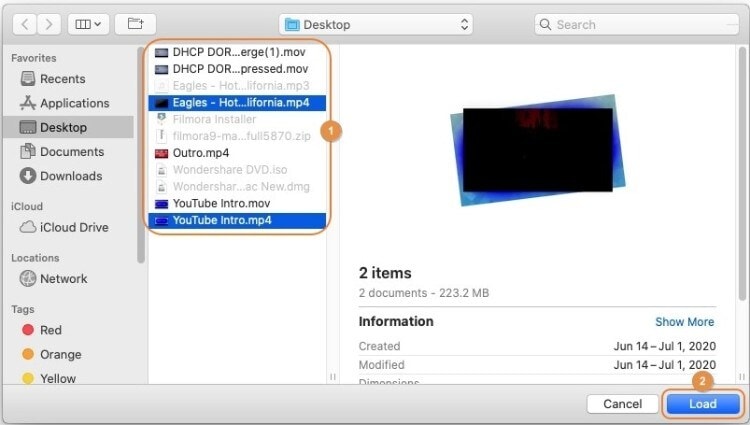Select file DHCP DOR...pressed.mov

tap(237, 69)
